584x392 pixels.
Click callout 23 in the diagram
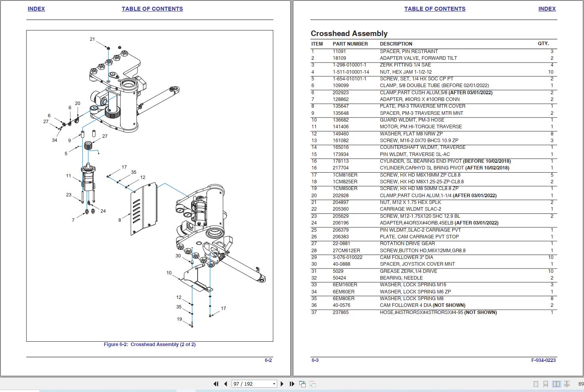coord(69,195)
